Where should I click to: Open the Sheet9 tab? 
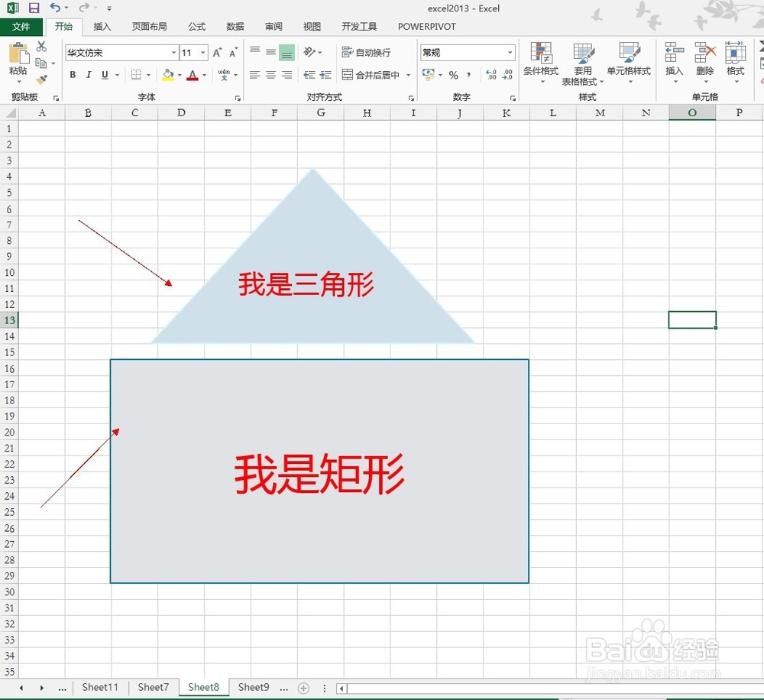point(254,687)
